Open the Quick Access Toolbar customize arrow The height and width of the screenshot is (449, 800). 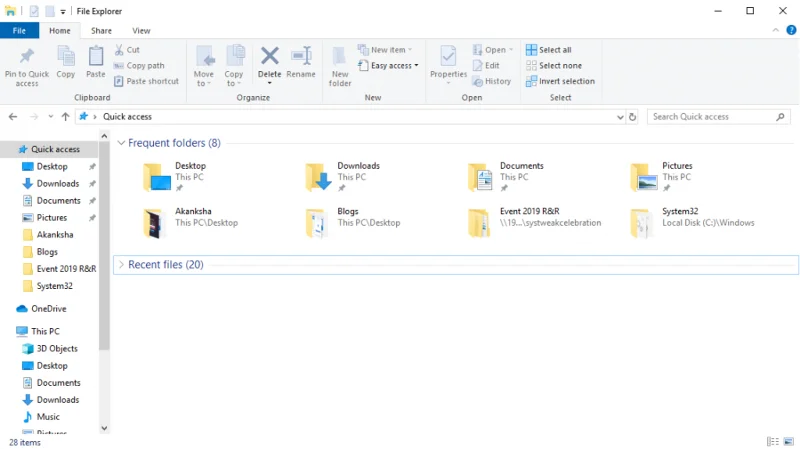point(63,11)
